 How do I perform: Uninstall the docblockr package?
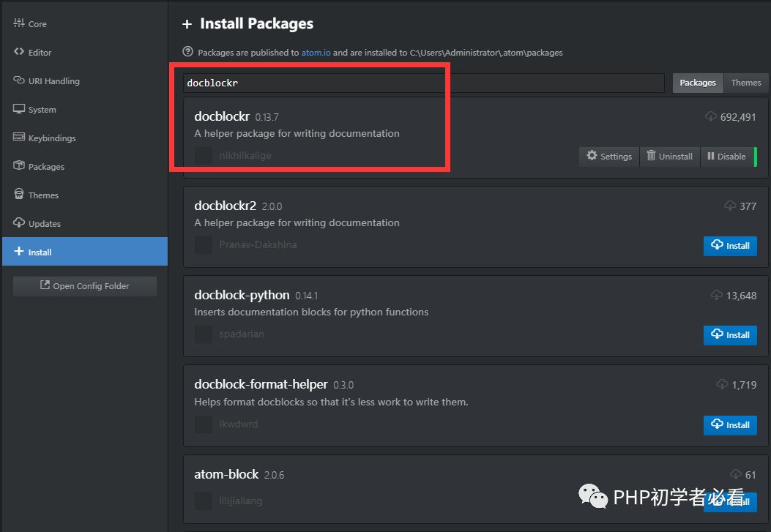point(669,156)
